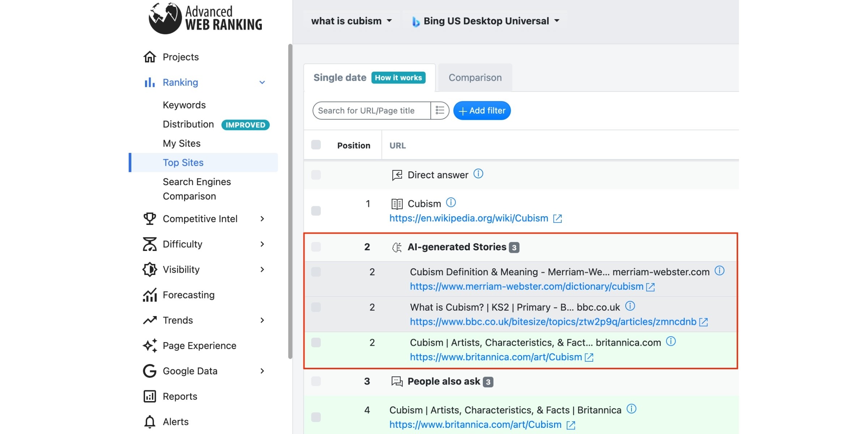Click the People also ask icon
The image size is (868, 434).
(x=397, y=382)
